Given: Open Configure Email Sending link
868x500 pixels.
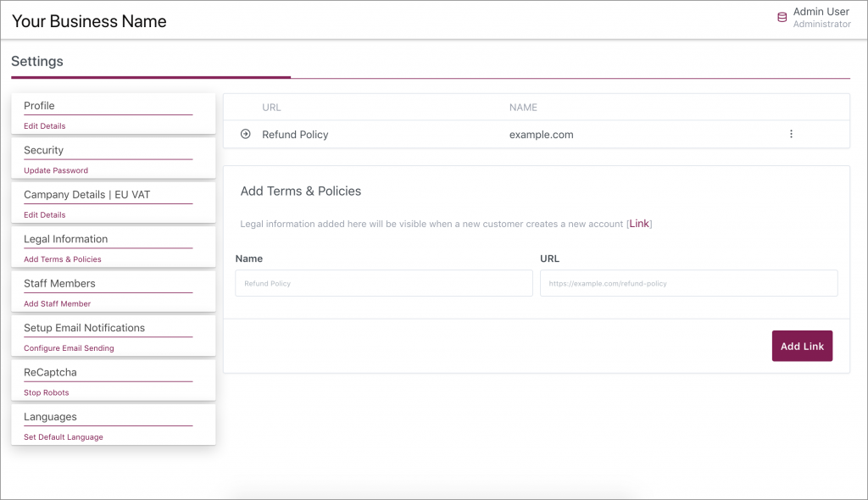Looking at the screenshot, I should pos(69,348).
